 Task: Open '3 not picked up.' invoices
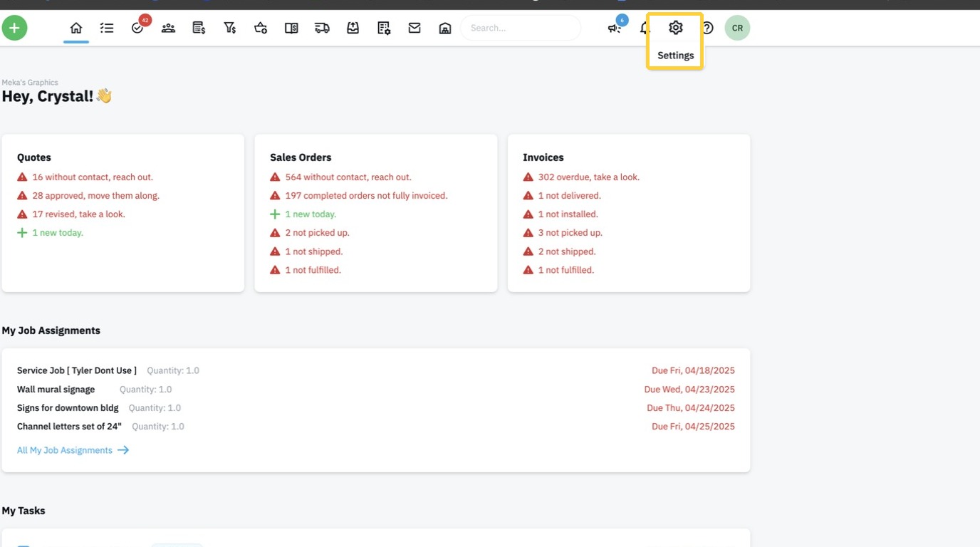point(570,233)
